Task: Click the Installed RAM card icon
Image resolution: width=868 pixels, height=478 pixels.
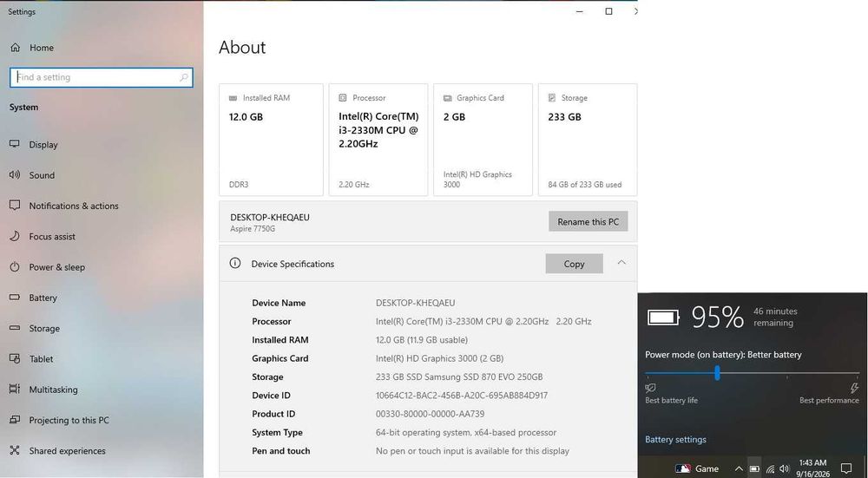Action: [233, 98]
